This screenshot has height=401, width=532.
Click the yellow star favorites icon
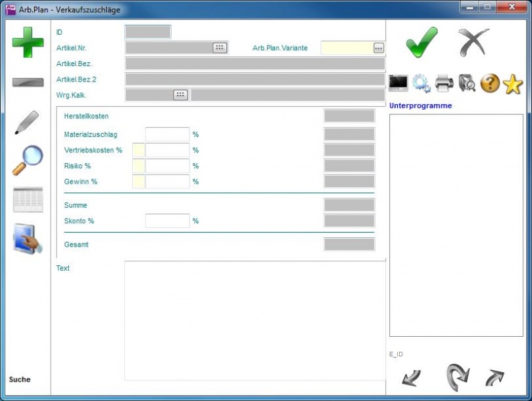513,84
